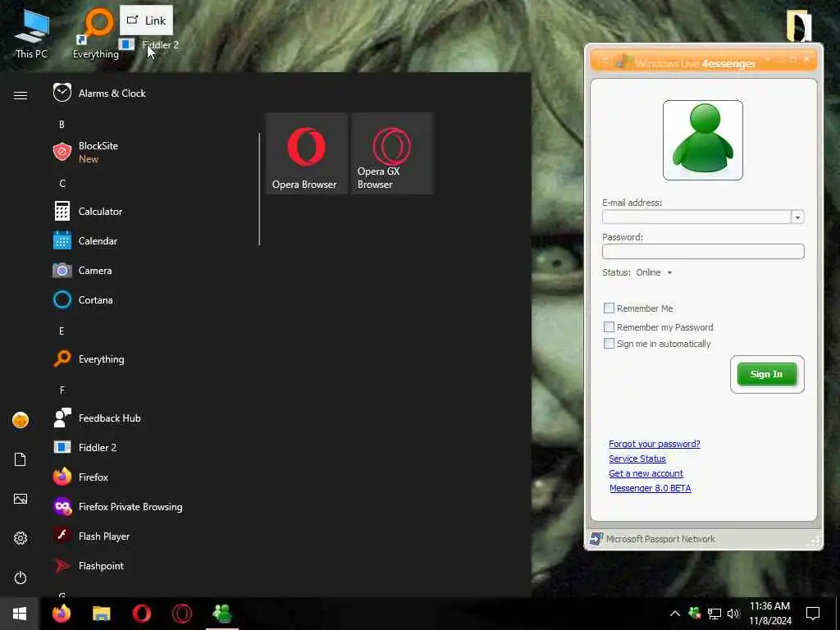
Task: Open Cortana from the app list
Action: point(83,300)
